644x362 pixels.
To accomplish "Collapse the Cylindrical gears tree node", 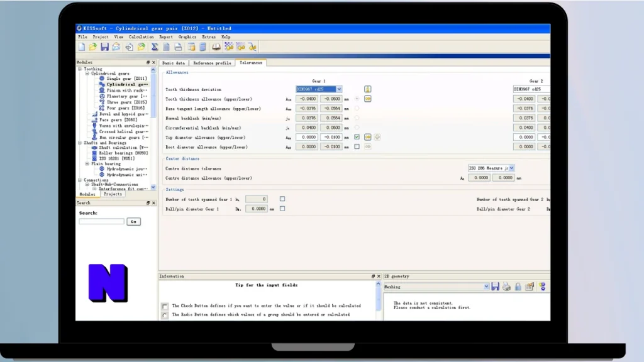I will click(87, 74).
